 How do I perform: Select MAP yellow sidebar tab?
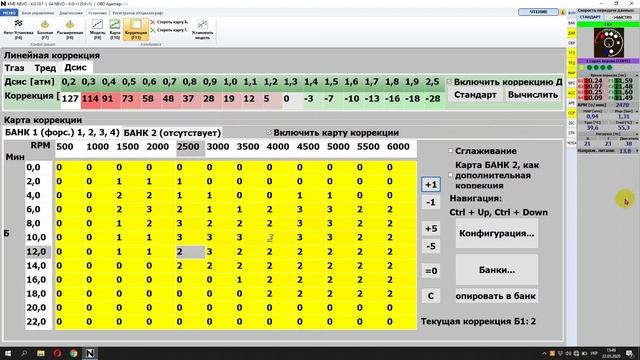[571, 73]
